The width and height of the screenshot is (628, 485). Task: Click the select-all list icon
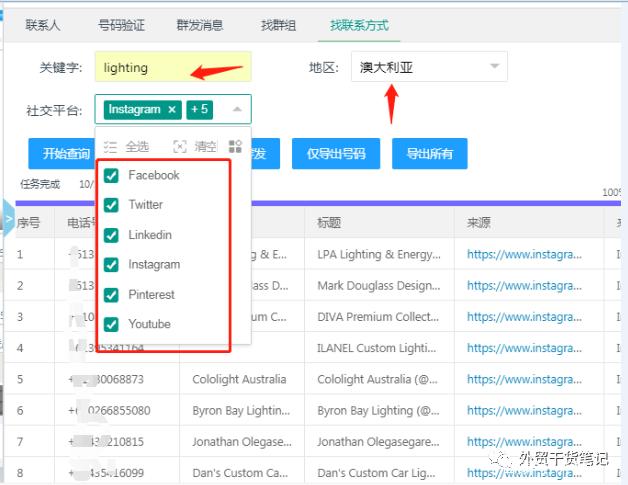coord(110,147)
